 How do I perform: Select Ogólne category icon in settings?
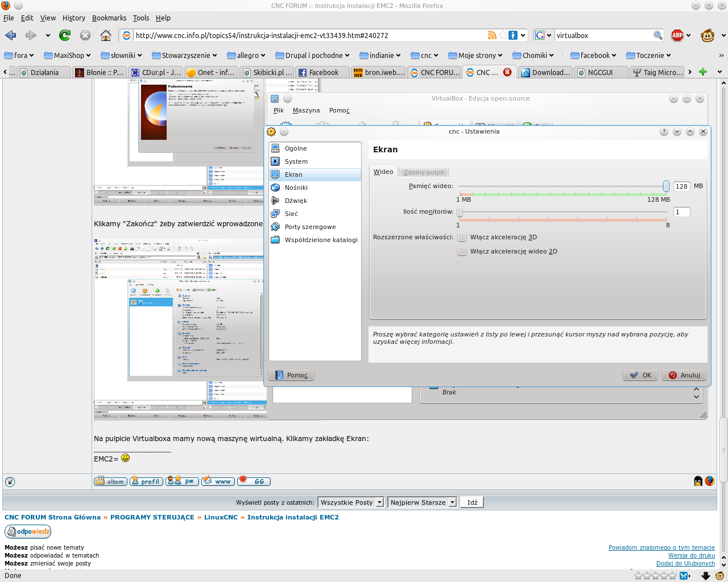click(x=275, y=148)
